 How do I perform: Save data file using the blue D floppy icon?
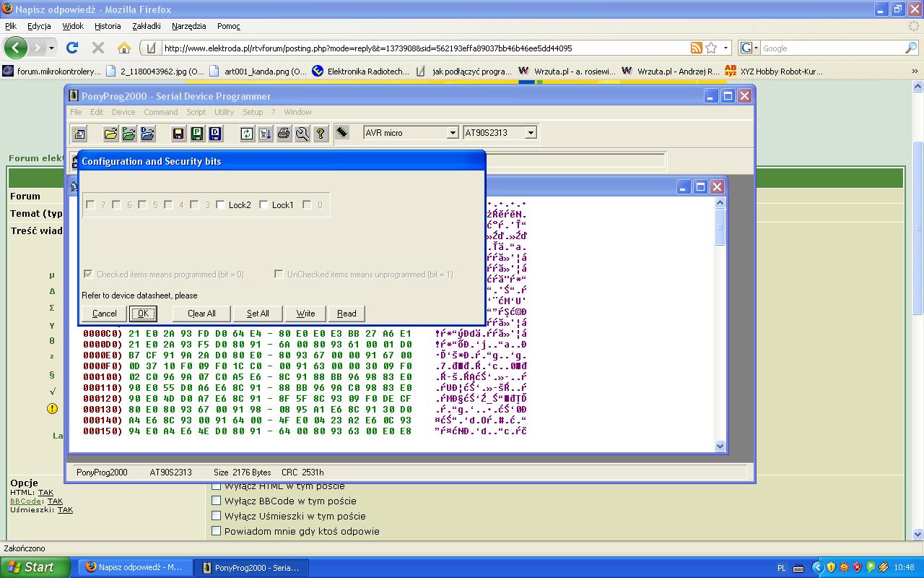tap(215, 134)
